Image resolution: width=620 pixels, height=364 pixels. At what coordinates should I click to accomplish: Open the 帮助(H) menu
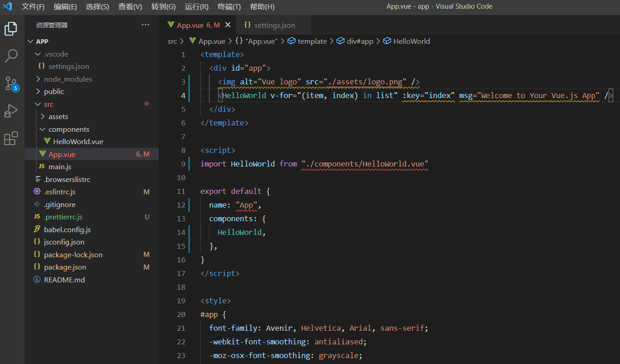262,6
